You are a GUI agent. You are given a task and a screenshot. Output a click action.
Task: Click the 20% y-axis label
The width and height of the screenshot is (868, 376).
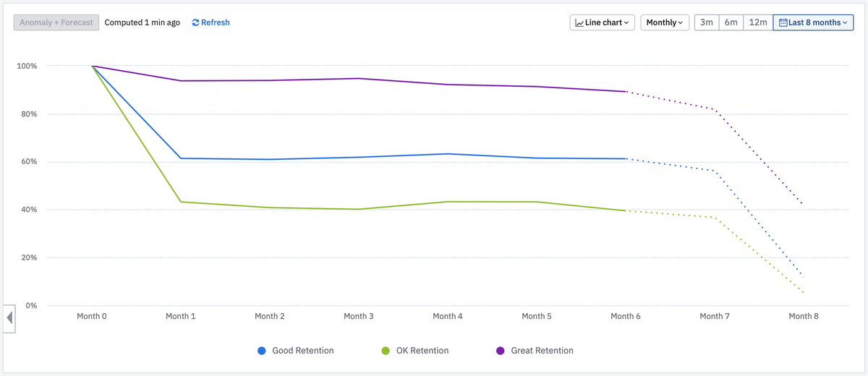tap(29, 257)
